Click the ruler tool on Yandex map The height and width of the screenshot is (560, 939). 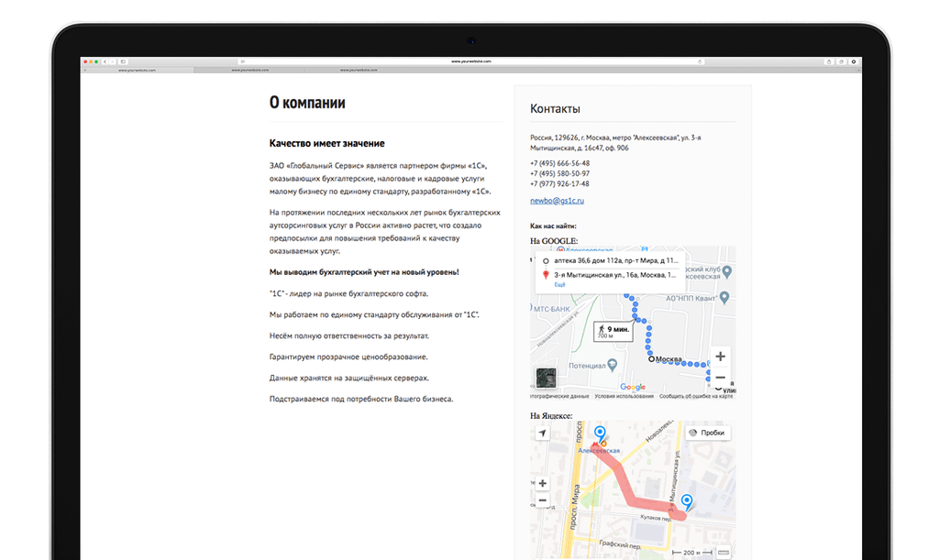[x=724, y=553]
